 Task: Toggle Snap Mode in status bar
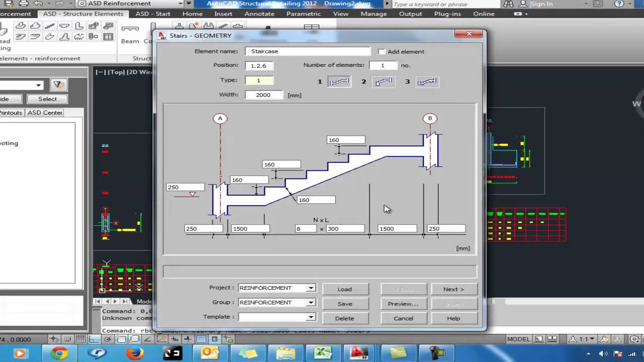click(67, 339)
